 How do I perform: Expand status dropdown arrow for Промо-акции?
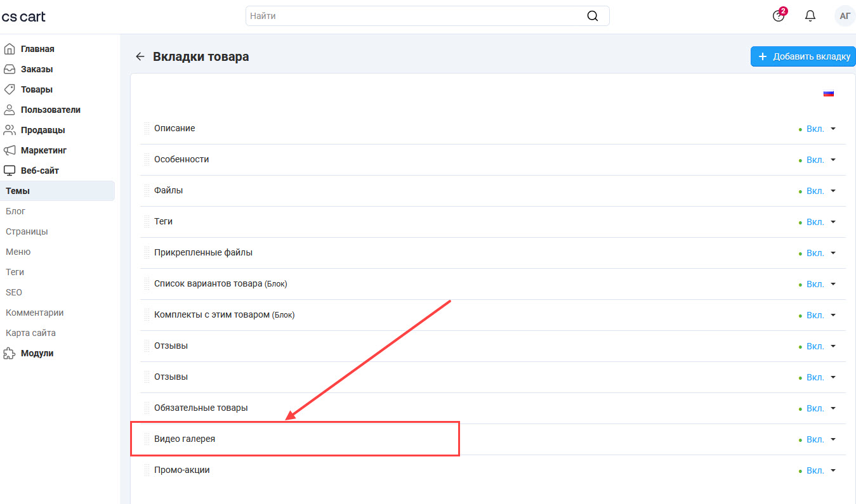(x=833, y=470)
